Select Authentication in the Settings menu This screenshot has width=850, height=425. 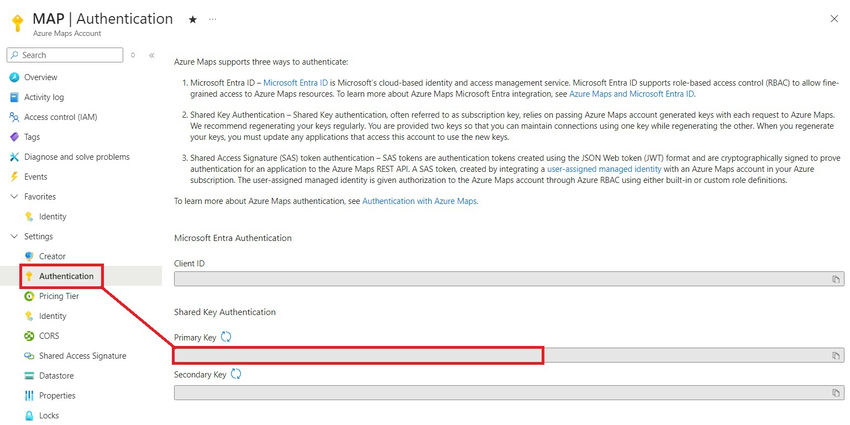[x=66, y=276]
